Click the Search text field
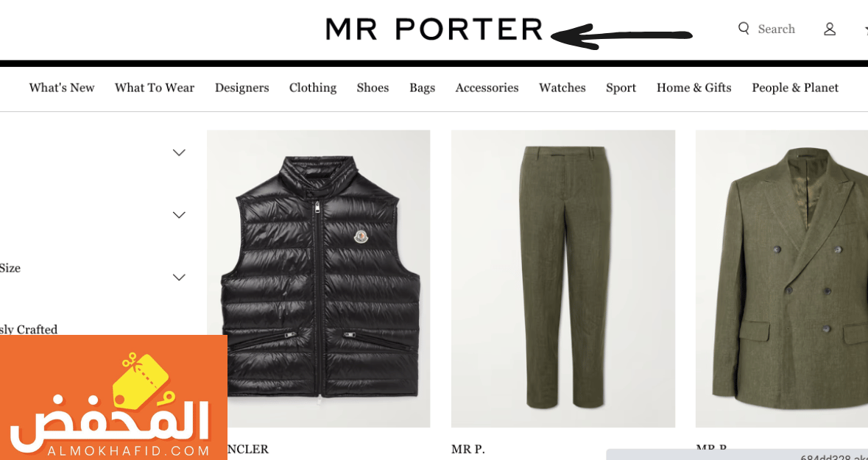 776,29
